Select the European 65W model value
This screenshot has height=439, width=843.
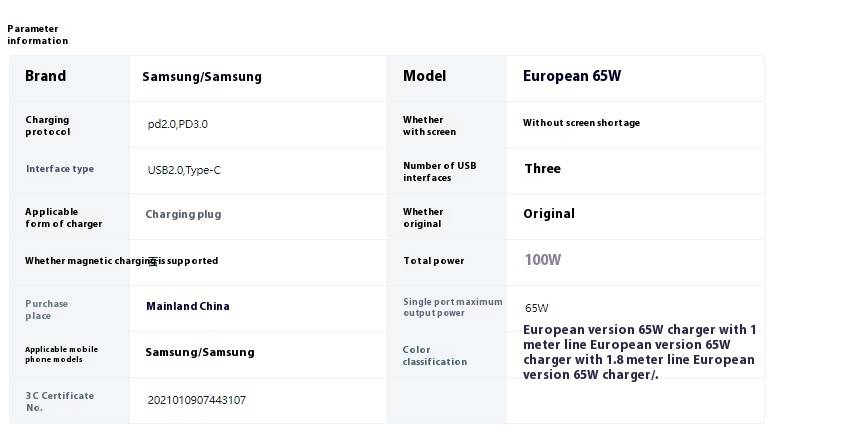(x=572, y=76)
